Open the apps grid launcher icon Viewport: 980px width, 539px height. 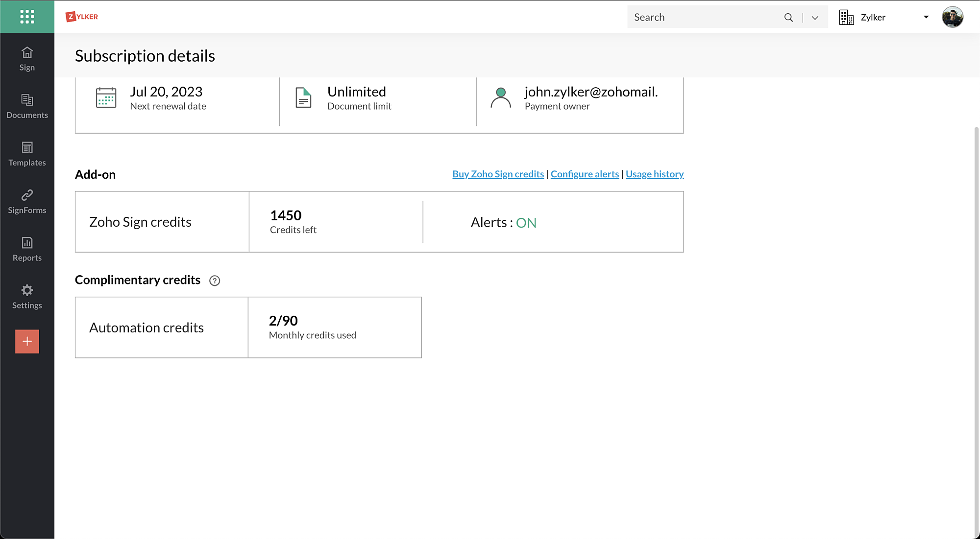27,17
